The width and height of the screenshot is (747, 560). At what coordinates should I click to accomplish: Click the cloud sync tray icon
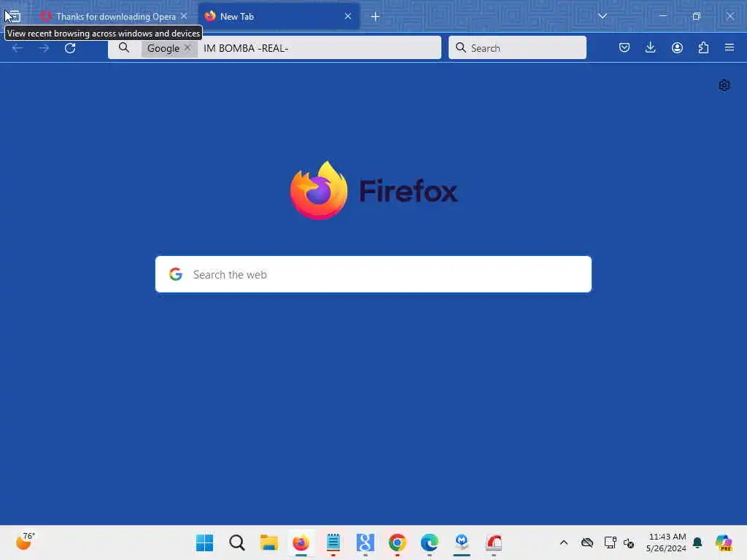pos(587,542)
